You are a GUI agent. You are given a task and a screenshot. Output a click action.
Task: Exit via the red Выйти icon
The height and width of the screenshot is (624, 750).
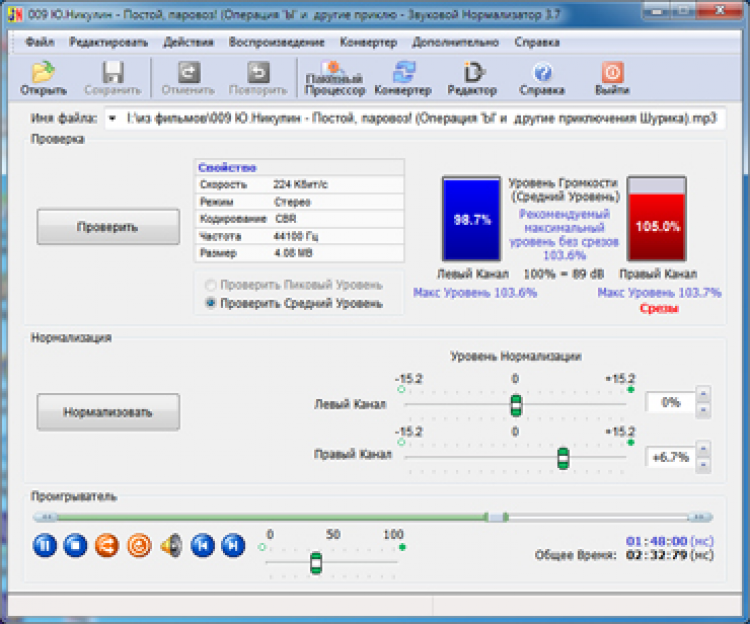(x=612, y=78)
